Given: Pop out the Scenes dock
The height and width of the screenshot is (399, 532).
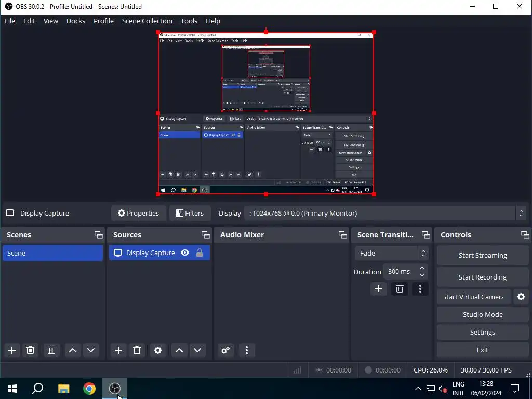Looking at the screenshot, I should [99, 235].
